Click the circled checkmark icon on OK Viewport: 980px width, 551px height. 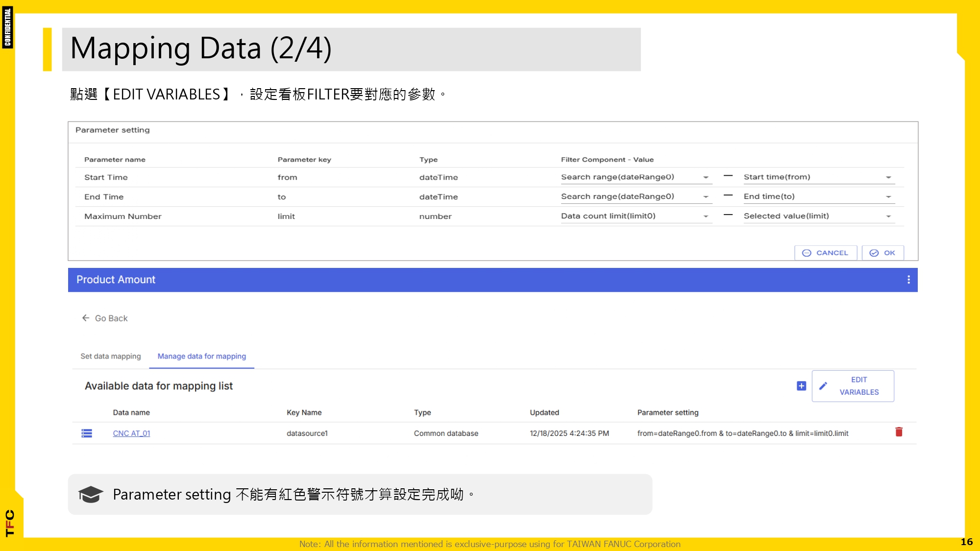pos(874,253)
